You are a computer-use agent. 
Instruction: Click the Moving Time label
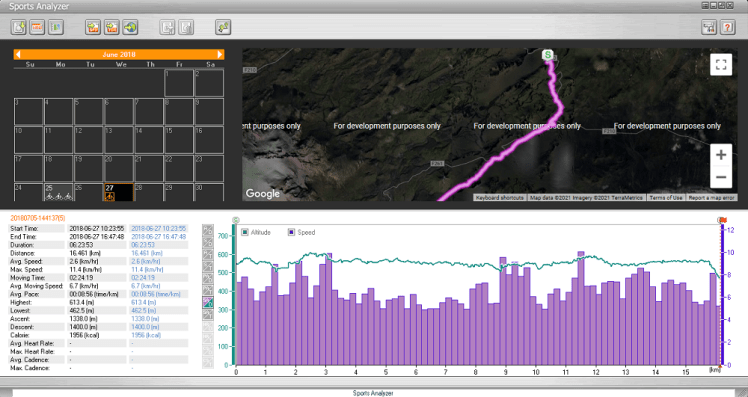28,278
